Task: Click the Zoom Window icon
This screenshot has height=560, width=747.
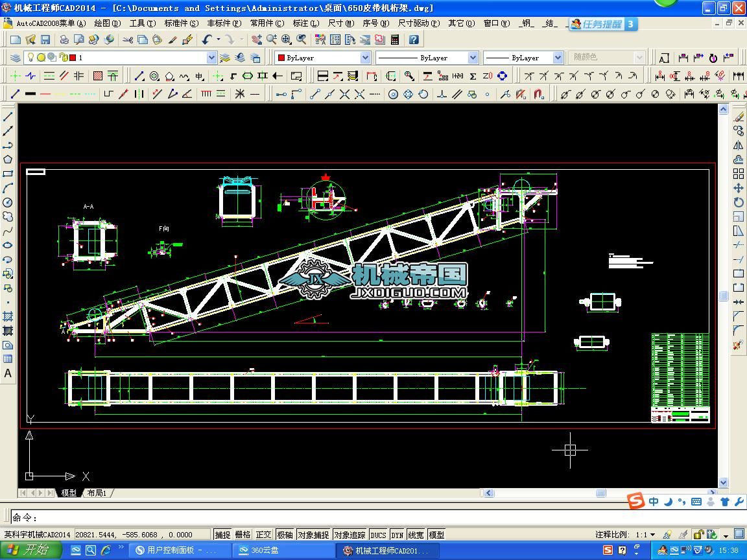Action: point(287,40)
